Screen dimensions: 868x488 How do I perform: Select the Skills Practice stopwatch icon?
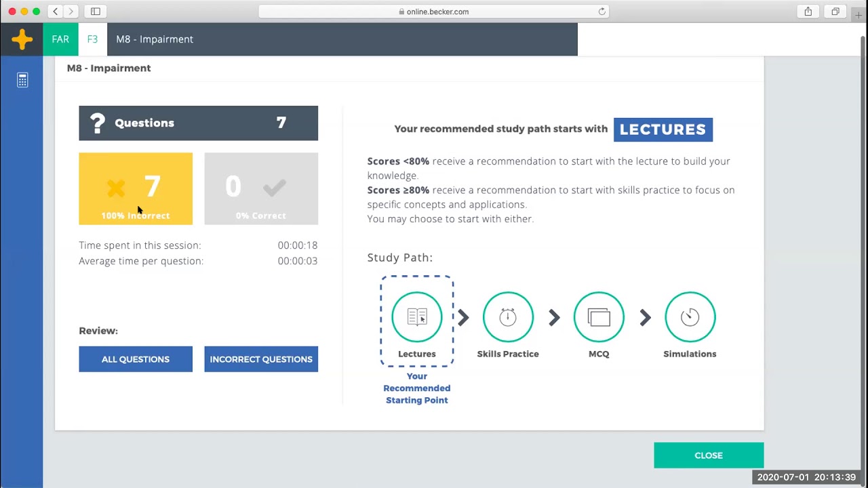(508, 317)
